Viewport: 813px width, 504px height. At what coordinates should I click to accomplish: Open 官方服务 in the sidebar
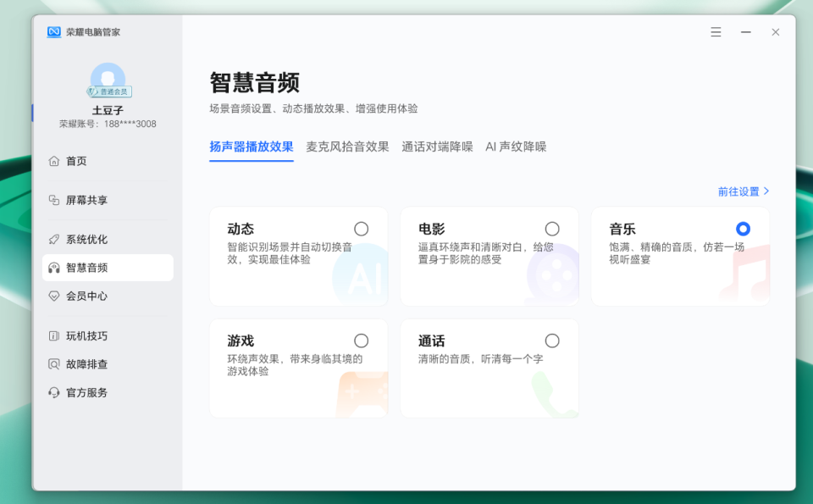pos(108,392)
